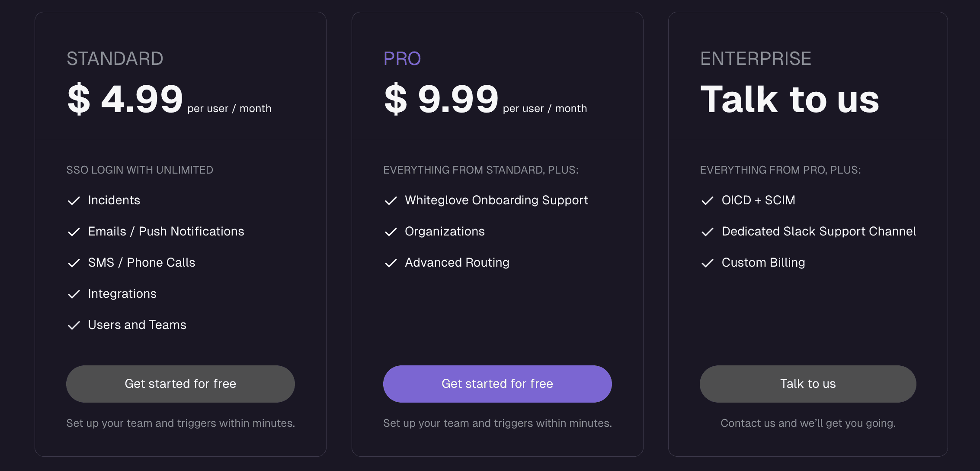Click the checkmark beside OICD + SCIM
980x471 pixels.
[708, 200]
